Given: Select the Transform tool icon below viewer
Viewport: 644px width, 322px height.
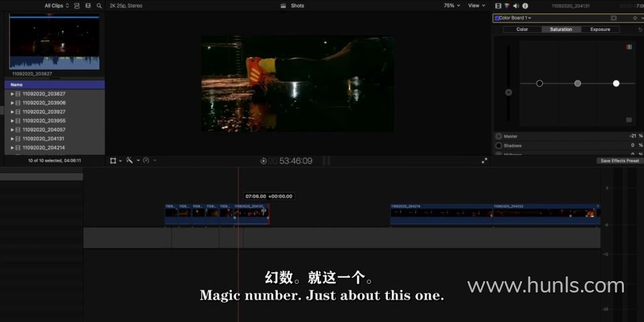Looking at the screenshot, I should tap(113, 160).
